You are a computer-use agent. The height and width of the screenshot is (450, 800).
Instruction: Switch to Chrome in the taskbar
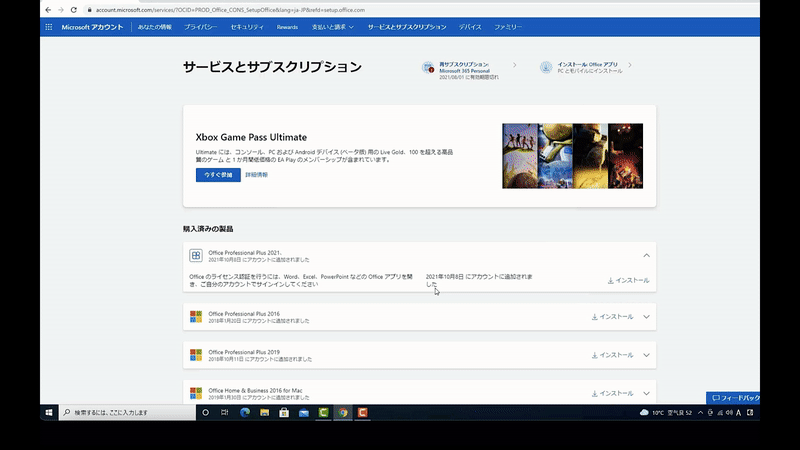[343, 412]
